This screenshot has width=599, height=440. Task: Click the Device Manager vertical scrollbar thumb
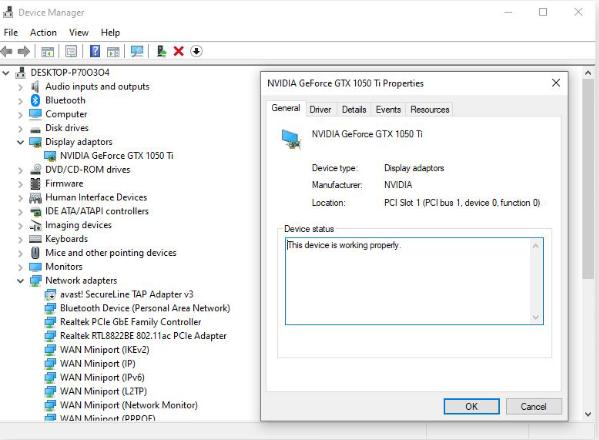click(588, 180)
